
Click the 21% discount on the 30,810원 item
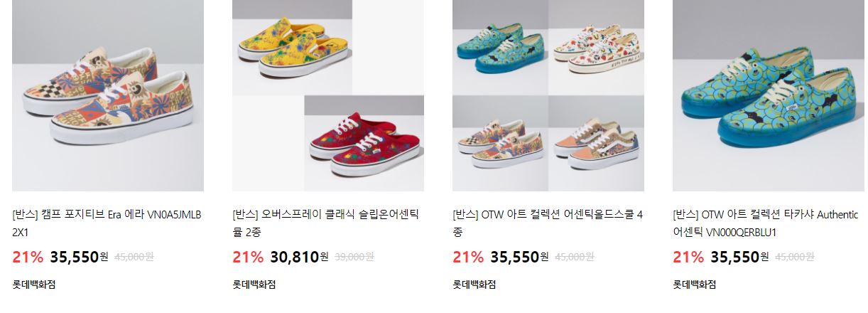point(248,257)
